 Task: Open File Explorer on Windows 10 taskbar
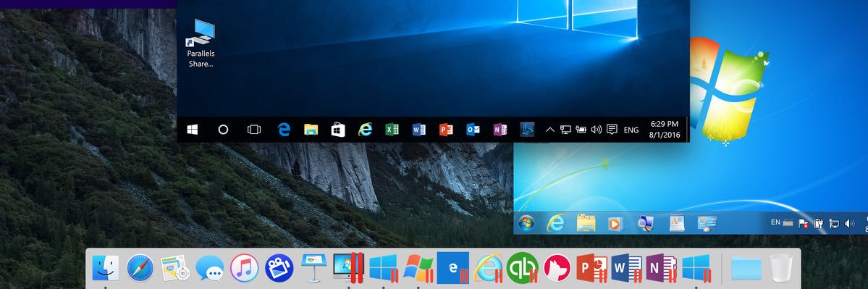click(311, 130)
